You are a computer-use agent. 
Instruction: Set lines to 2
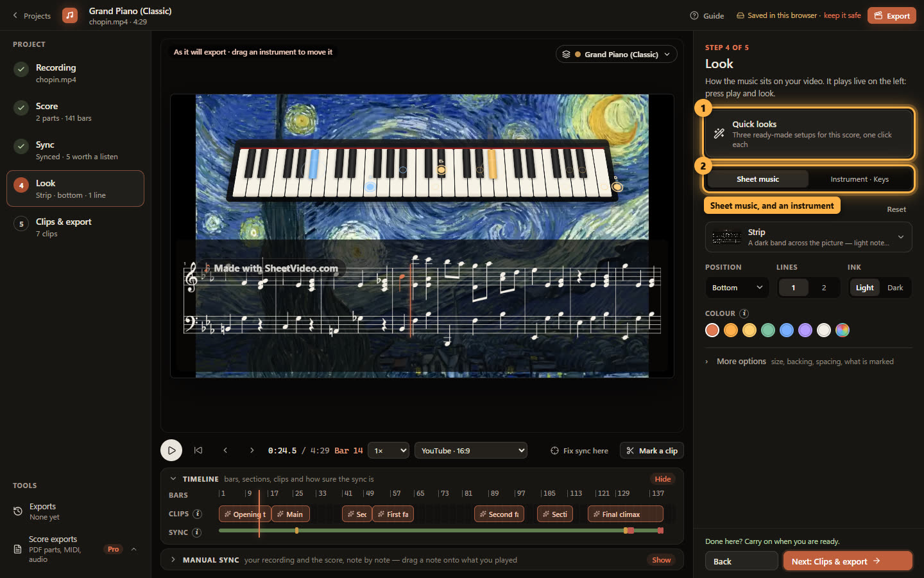point(824,288)
